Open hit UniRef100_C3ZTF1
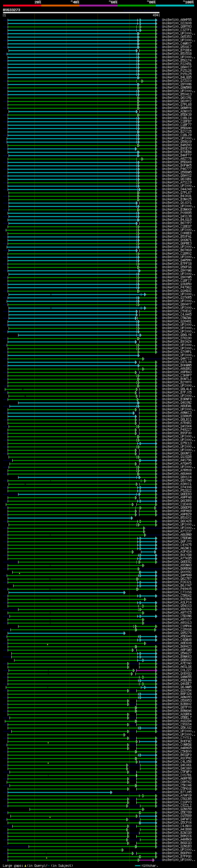Viewport: 197px width, 868px height. [177, 30]
